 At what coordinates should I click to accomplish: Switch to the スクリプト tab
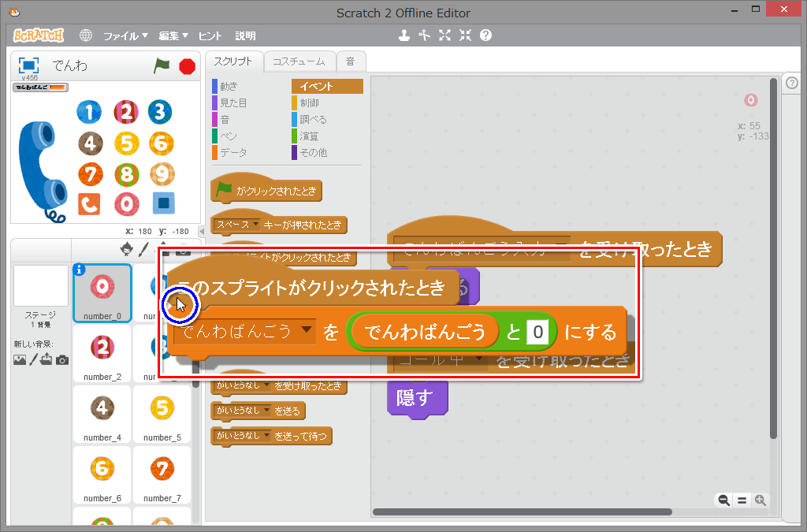coord(233,61)
